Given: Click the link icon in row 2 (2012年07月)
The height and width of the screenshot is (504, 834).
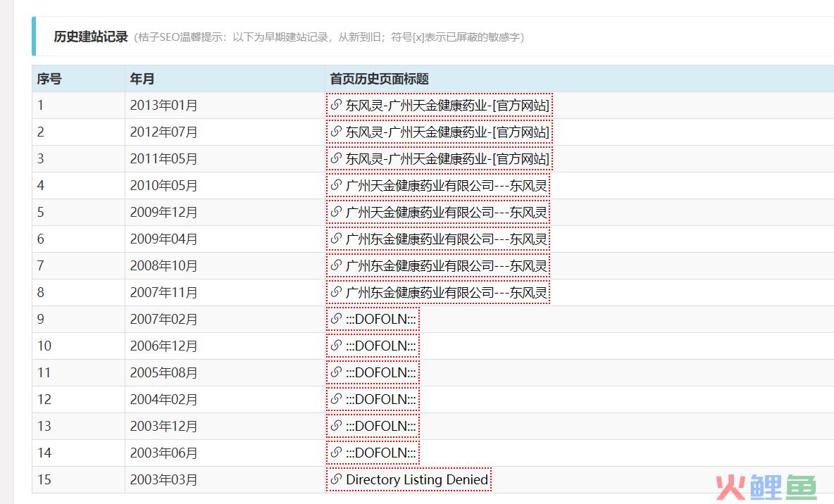Looking at the screenshot, I should (335, 132).
